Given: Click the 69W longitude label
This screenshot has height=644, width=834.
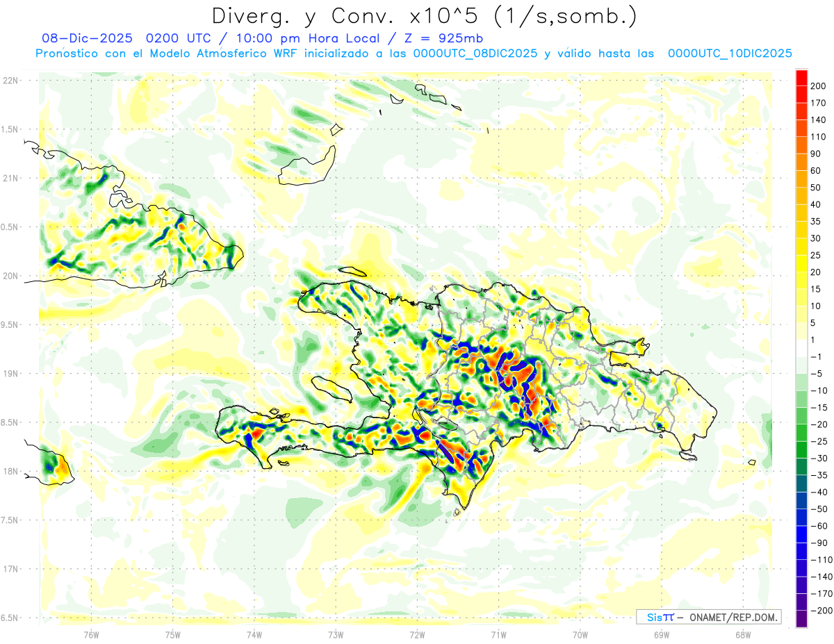Looking at the screenshot, I should (662, 634).
